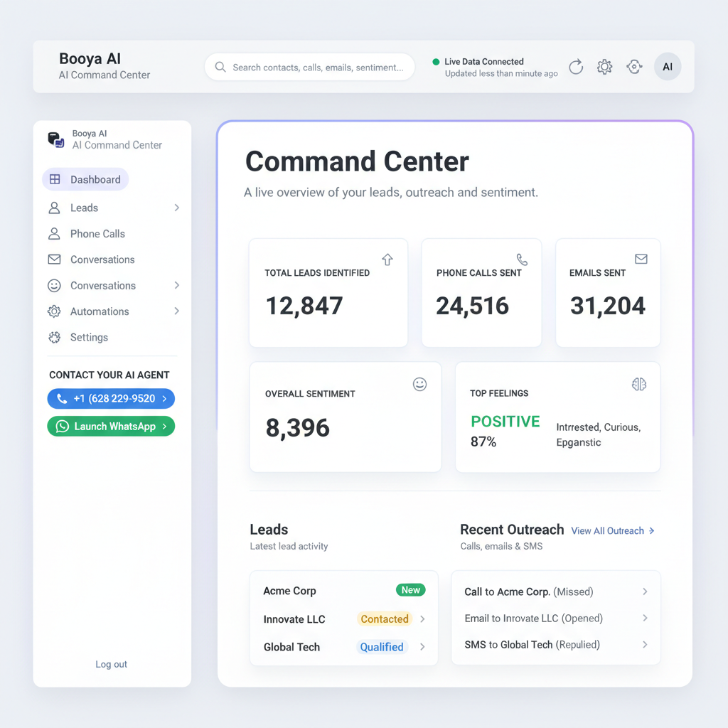Click chevron next to View All Outreach

click(x=651, y=530)
